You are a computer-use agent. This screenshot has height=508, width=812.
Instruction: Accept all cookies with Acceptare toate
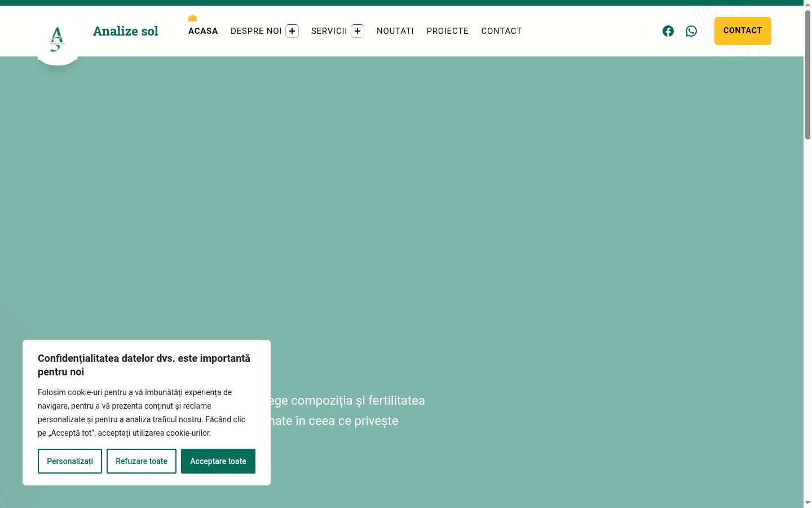218,461
